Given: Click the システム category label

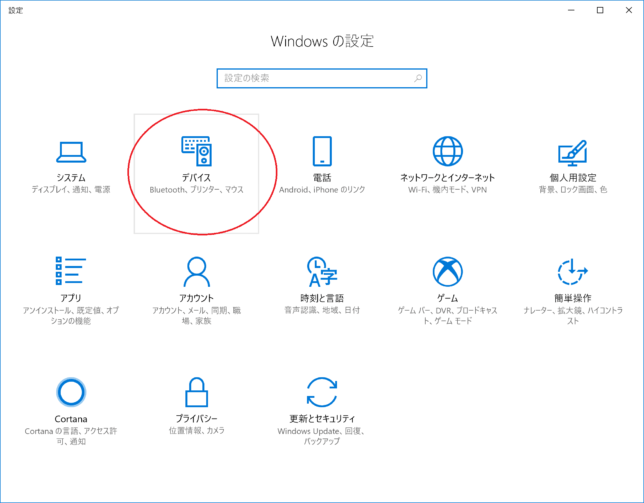Looking at the screenshot, I should coord(71,178).
